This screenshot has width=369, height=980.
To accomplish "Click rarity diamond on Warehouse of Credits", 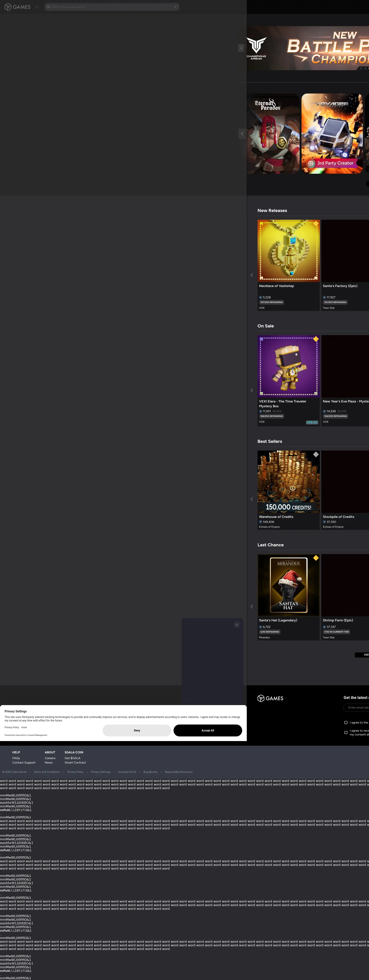I will [x=316, y=454].
